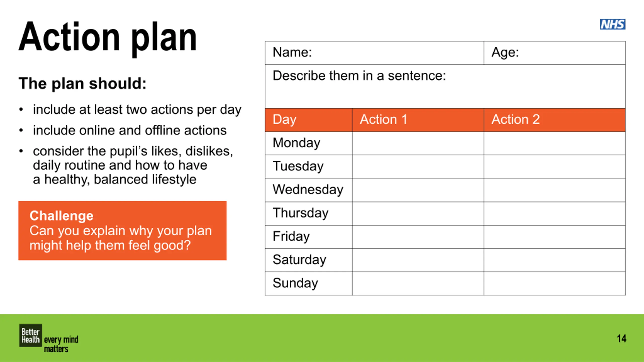
Task: Click Wednesday's Action 1 cell
Action: pyautogui.click(x=418, y=190)
